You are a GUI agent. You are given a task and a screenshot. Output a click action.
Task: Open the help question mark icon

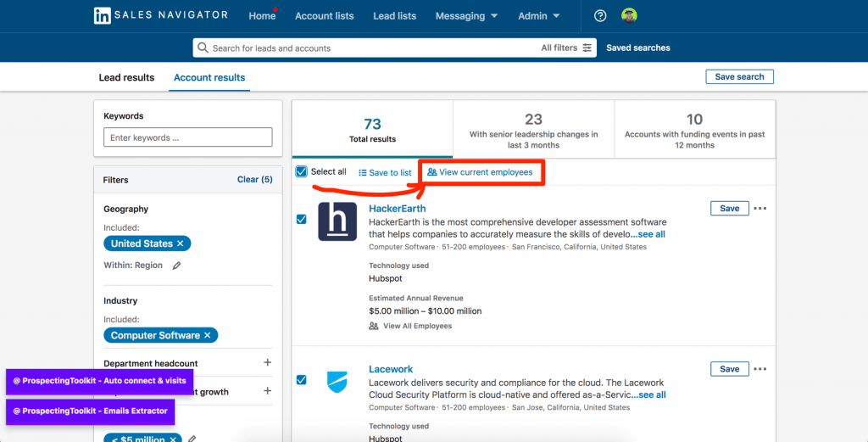pyautogui.click(x=600, y=16)
